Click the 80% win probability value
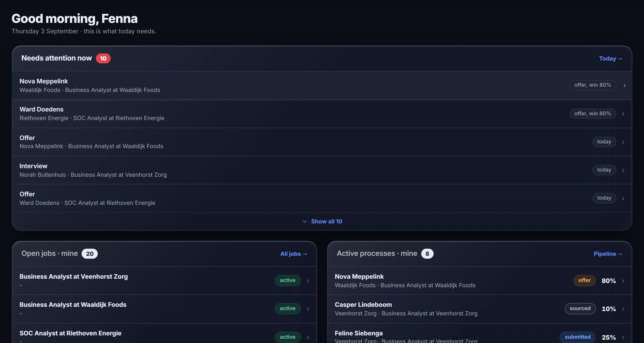Viewport: 644px width, 343px height. pyautogui.click(x=608, y=281)
